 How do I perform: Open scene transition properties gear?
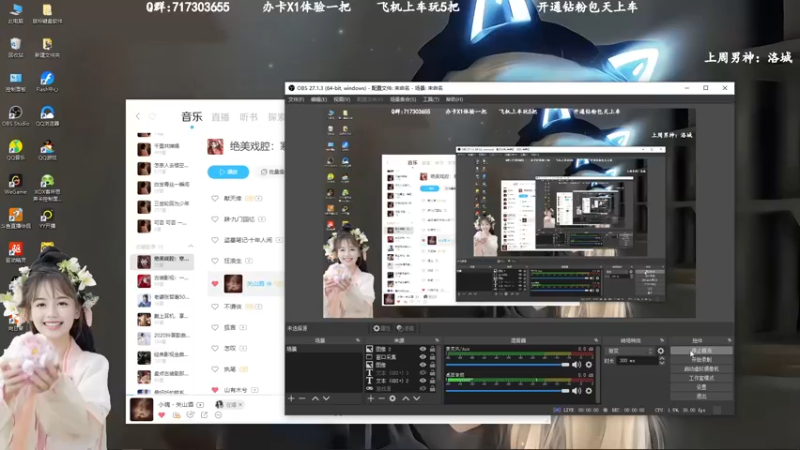[661, 351]
